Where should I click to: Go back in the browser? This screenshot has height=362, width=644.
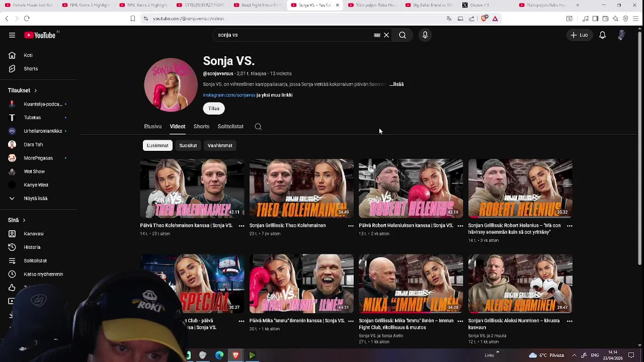[x=7, y=19]
